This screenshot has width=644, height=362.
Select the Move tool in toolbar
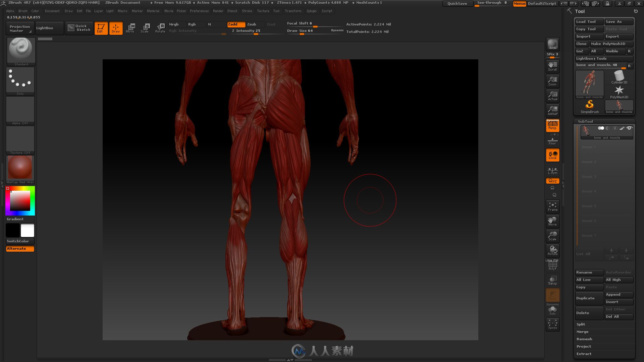coord(130,27)
